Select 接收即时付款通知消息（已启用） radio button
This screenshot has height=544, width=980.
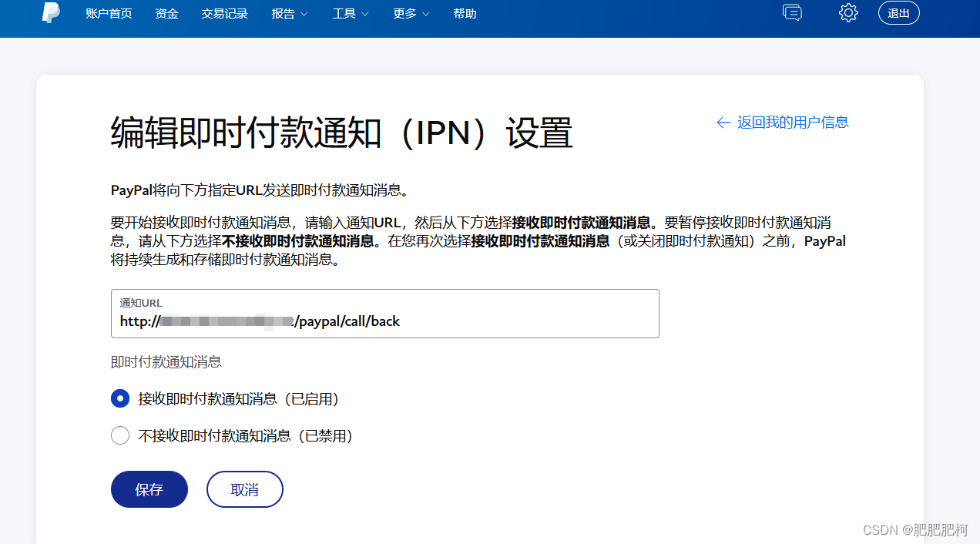[120, 399]
